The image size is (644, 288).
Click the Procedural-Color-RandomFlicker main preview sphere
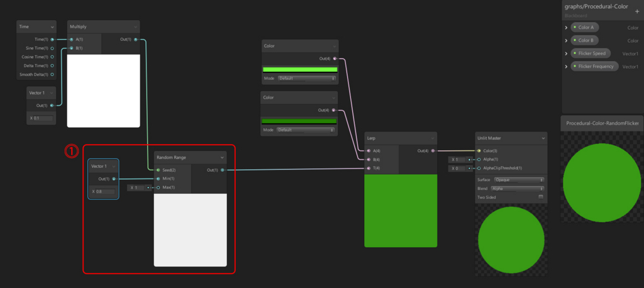point(602,182)
